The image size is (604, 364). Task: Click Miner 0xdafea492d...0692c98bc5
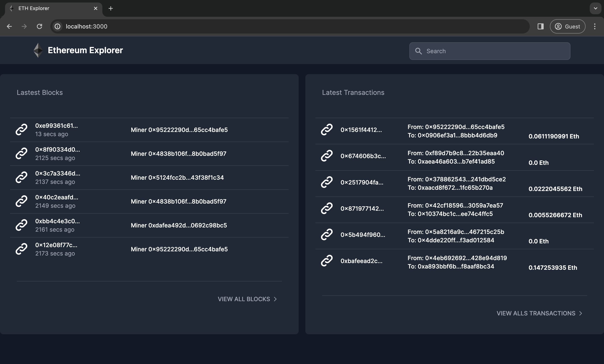coord(179,225)
